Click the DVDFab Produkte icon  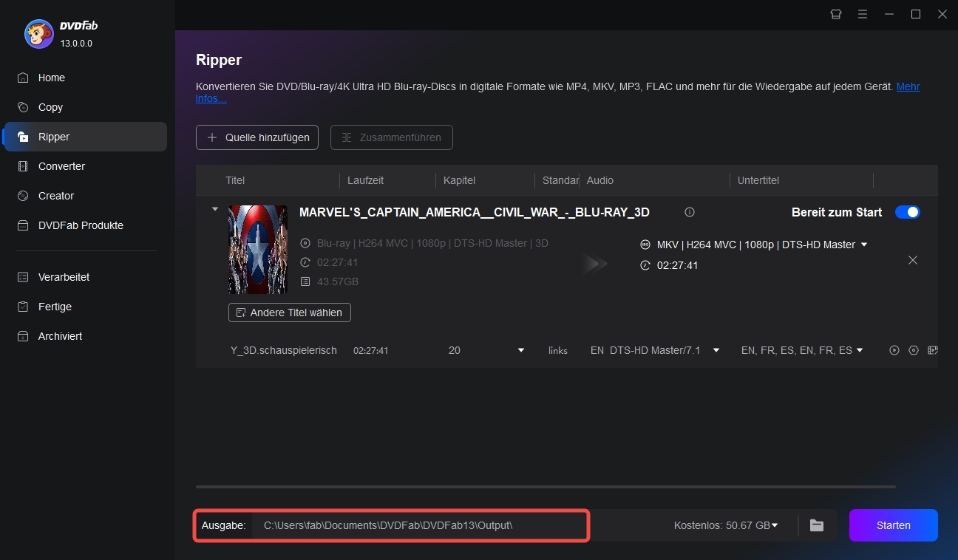click(x=23, y=225)
